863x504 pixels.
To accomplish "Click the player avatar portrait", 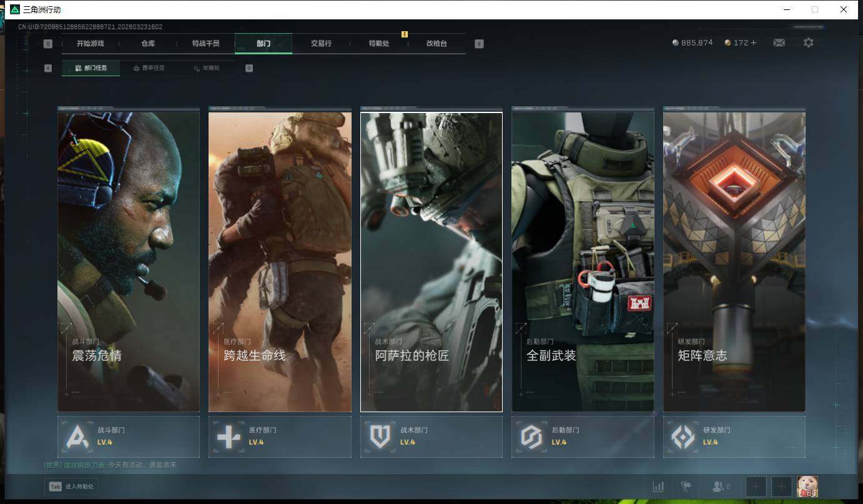I will [807, 487].
